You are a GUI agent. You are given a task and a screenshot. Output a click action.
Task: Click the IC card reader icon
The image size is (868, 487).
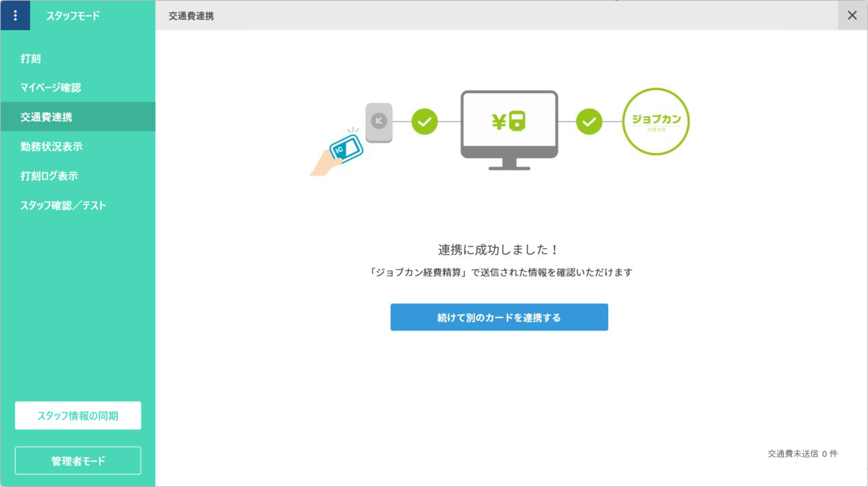379,122
